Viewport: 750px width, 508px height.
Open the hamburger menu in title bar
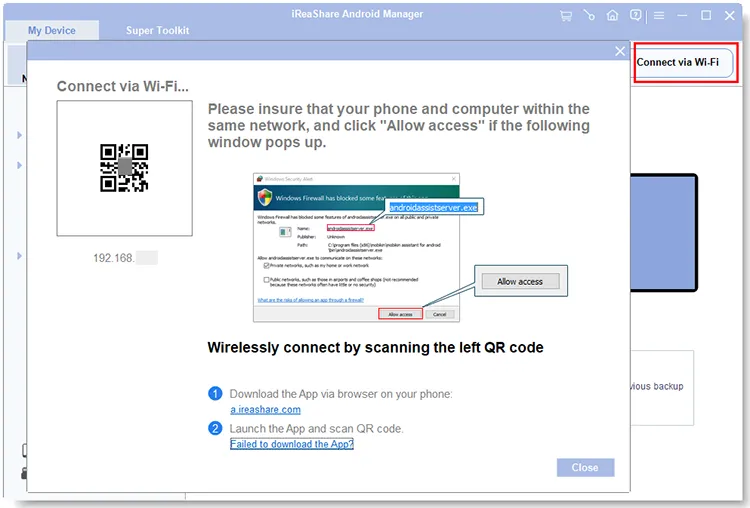pyautogui.click(x=659, y=16)
